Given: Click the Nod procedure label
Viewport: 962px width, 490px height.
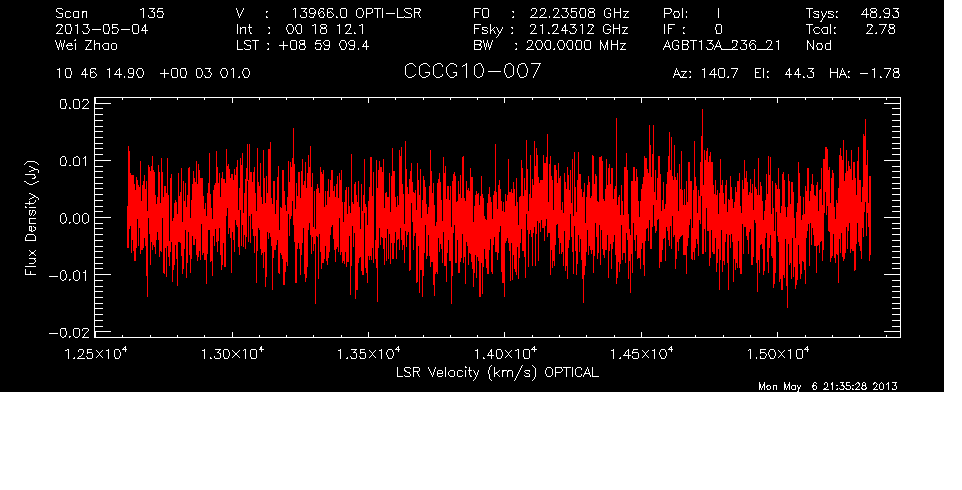Looking at the screenshot, I should pyautogui.click(x=818, y=45).
